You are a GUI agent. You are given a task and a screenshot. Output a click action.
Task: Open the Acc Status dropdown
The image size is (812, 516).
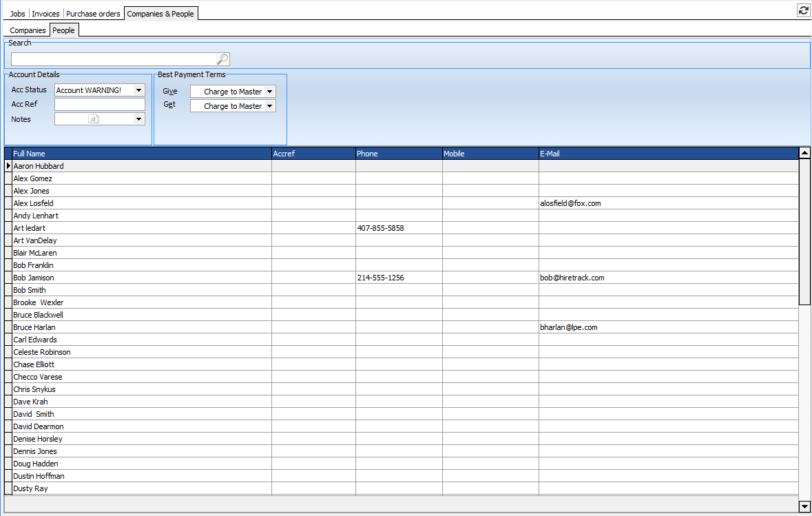(x=138, y=90)
